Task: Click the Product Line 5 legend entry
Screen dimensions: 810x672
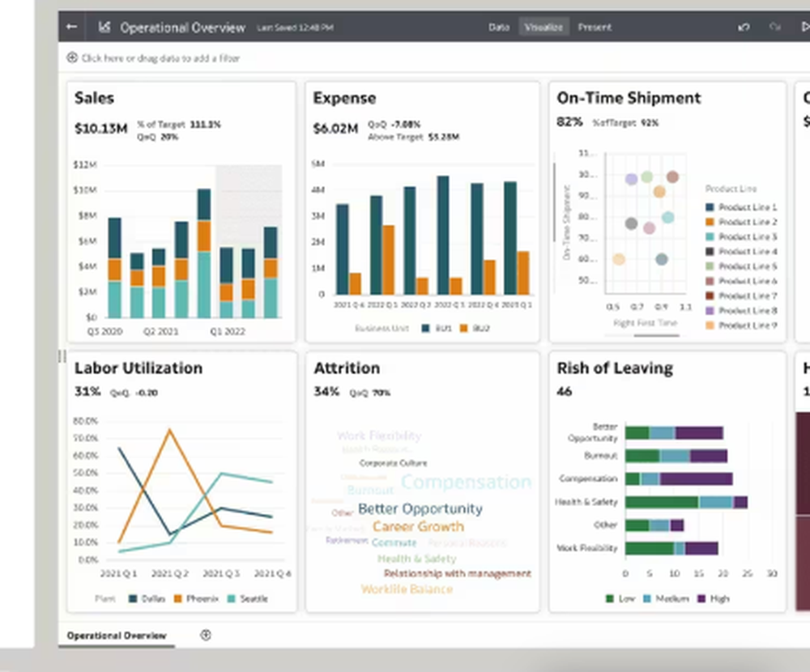Action: coord(741,266)
